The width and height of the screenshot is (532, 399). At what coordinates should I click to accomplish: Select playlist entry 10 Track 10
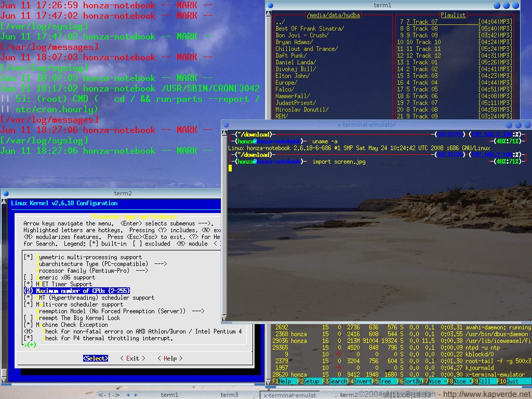455,42
